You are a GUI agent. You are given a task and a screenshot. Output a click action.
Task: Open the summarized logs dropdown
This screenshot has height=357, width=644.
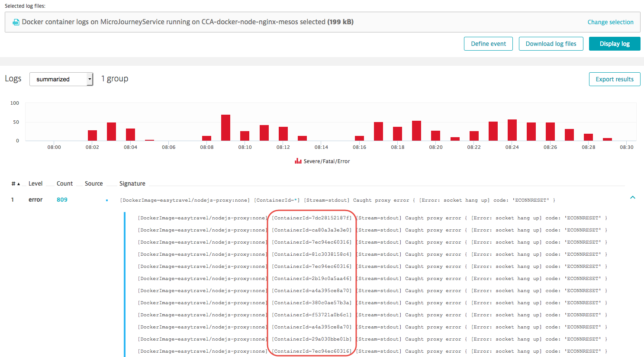coord(61,79)
